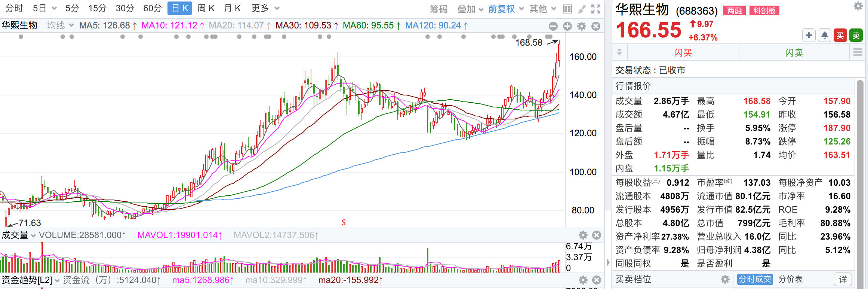Open volume indicator settings gear

point(583,235)
